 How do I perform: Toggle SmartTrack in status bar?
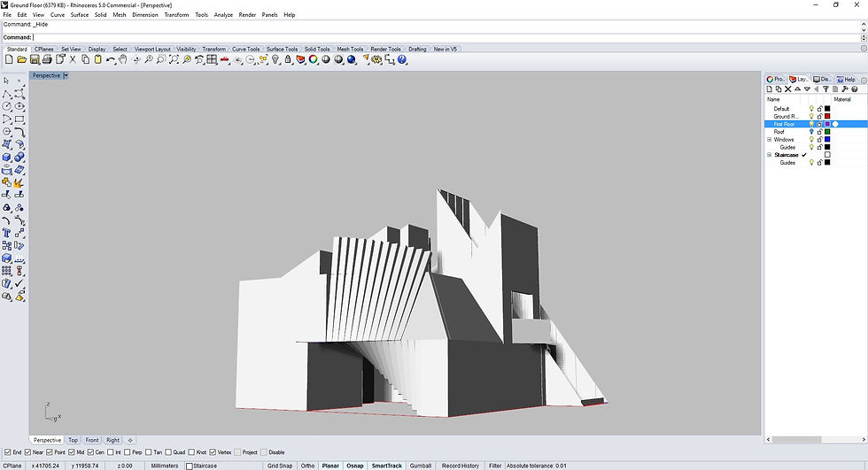click(386, 466)
